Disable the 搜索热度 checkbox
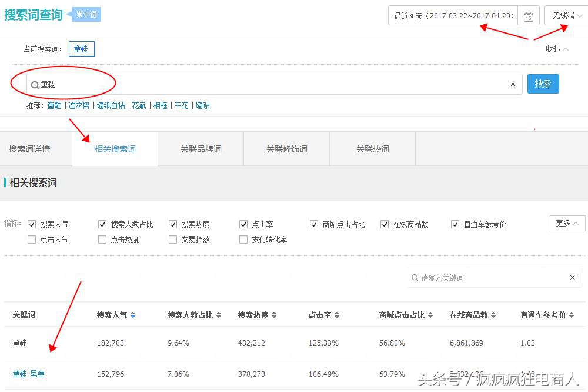Image resolution: width=588 pixels, height=392 pixels. coord(173,224)
